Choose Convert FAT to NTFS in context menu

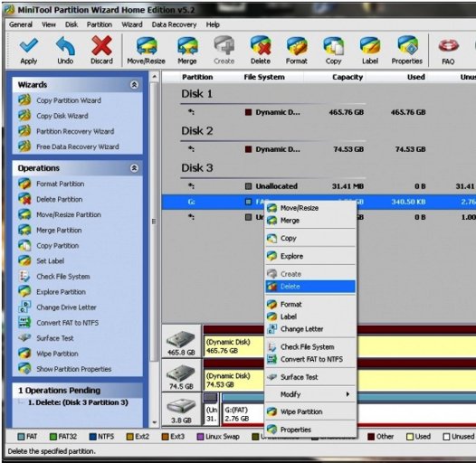click(x=310, y=359)
